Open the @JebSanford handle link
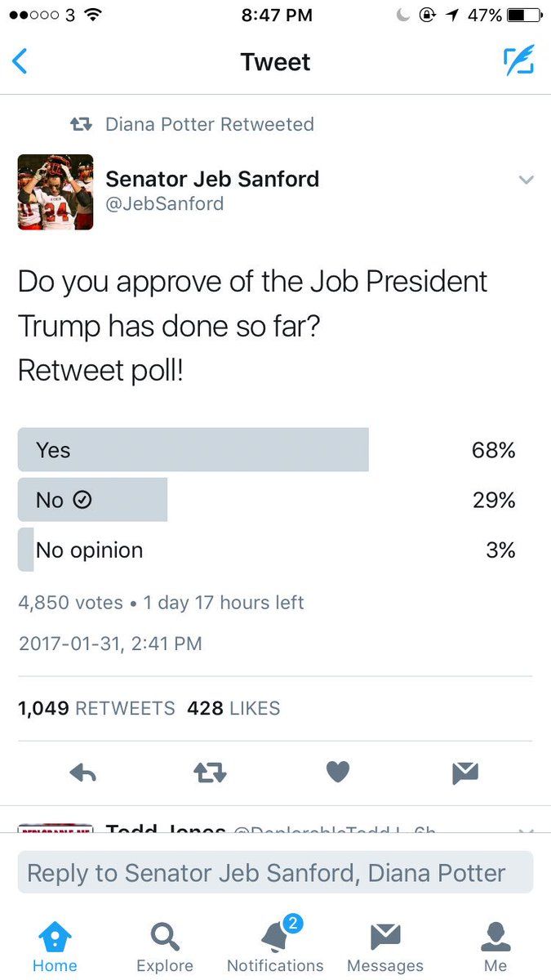This screenshot has height=980, width=551. (165, 203)
